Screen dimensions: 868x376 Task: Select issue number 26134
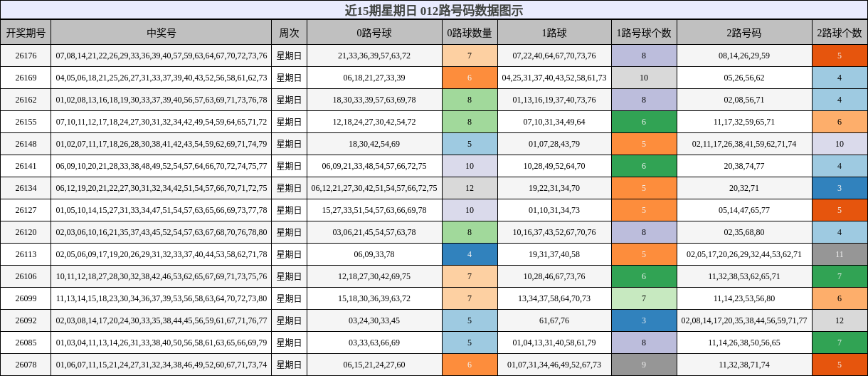pyautogui.click(x=26, y=188)
